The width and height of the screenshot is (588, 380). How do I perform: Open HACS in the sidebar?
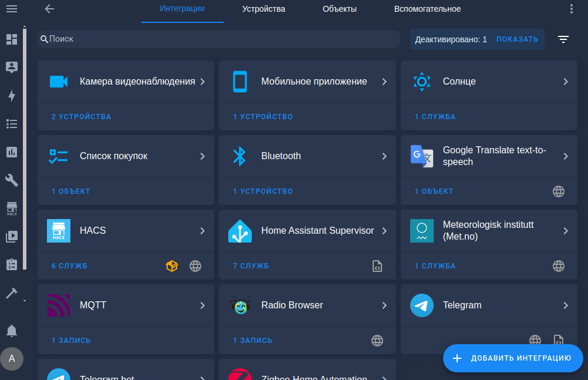coord(12,209)
